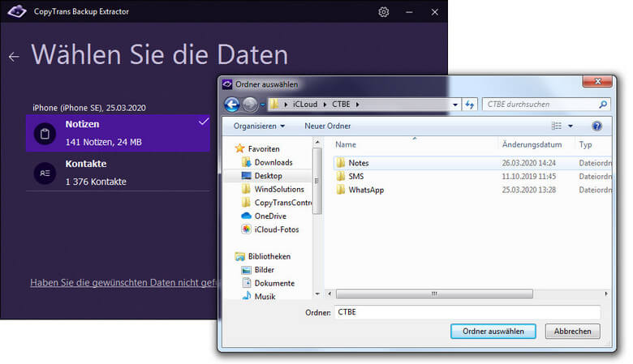Expand the arrow between iCloud and CTBE
633x364 pixels.
(x=325, y=105)
